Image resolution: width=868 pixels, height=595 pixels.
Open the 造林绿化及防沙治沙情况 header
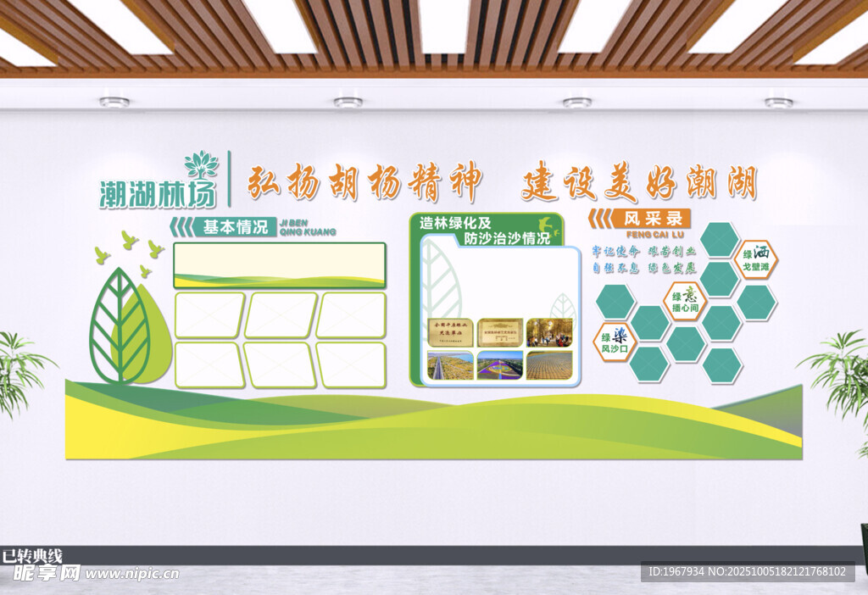point(484,231)
